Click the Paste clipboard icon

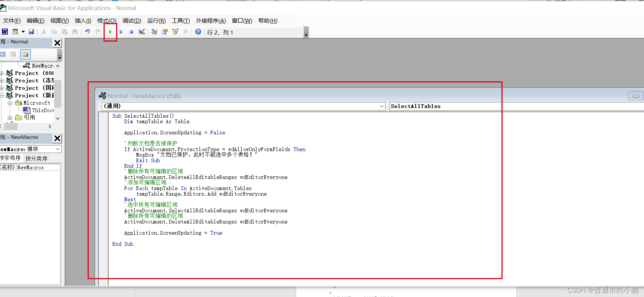click(65, 32)
